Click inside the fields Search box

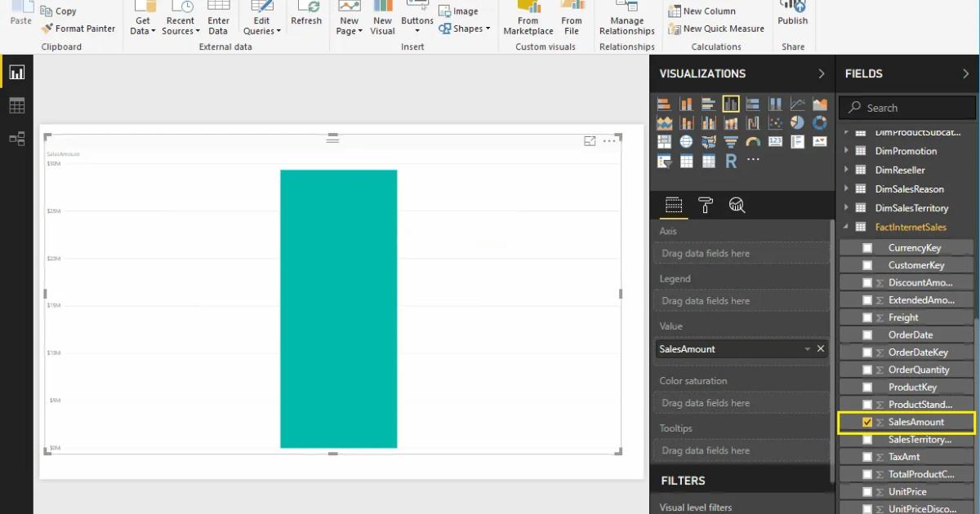click(x=906, y=107)
